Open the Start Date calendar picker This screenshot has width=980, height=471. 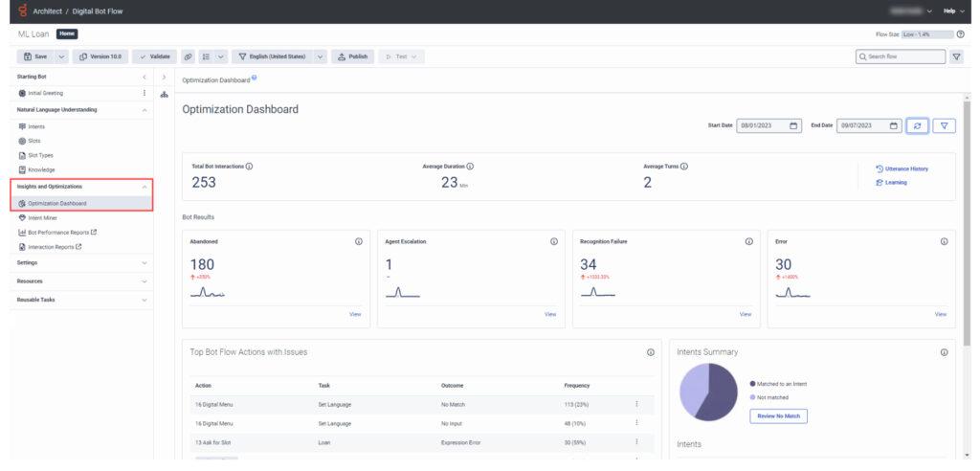(794, 125)
